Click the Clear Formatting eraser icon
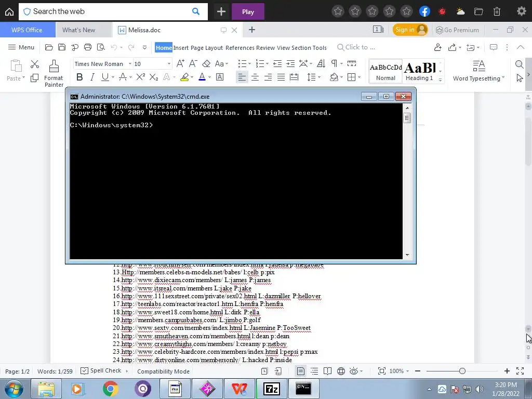This screenshot has width=532, height=399. pos(206,63)
